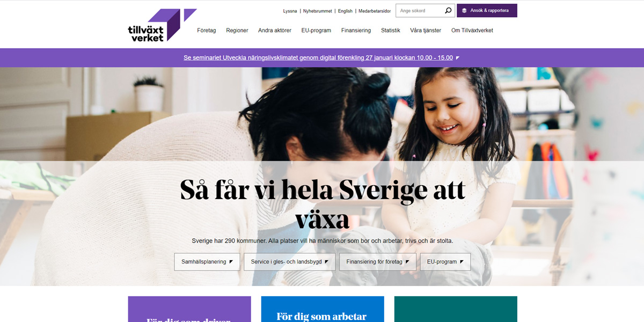This screenshot has height=322, width=644.
Task: Open Finansiering in the main navigation
Action: (356, 31)
